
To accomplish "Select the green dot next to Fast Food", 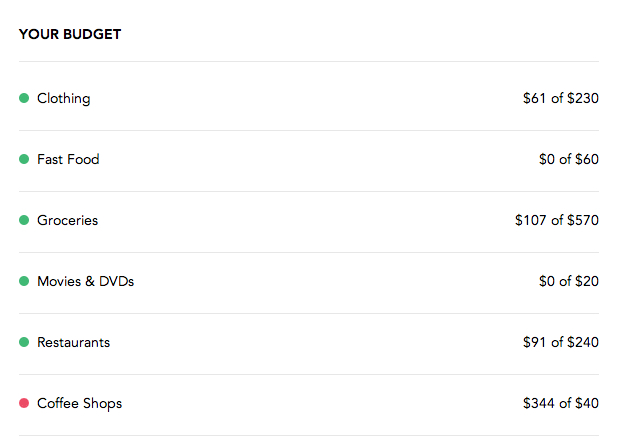I will (24, 159).
